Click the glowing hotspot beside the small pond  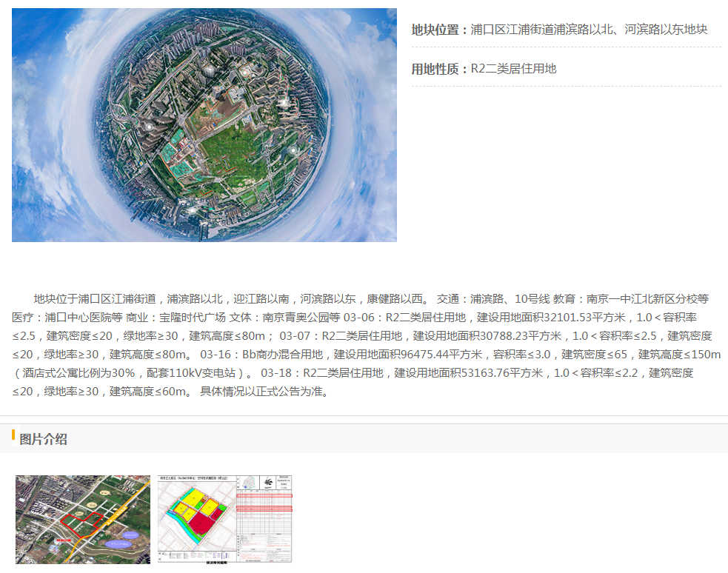click(x=293, y=150)
